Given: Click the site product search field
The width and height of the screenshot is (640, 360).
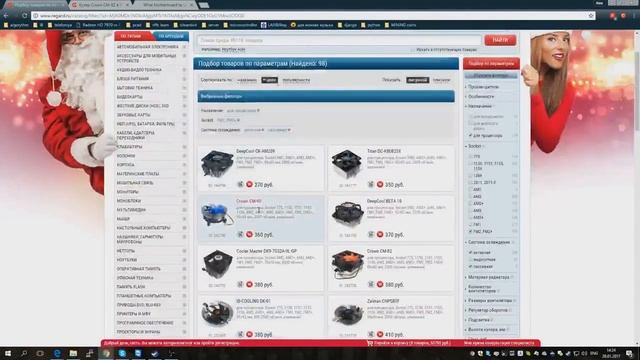Looking at the screenshot, I should coord(339,40).
